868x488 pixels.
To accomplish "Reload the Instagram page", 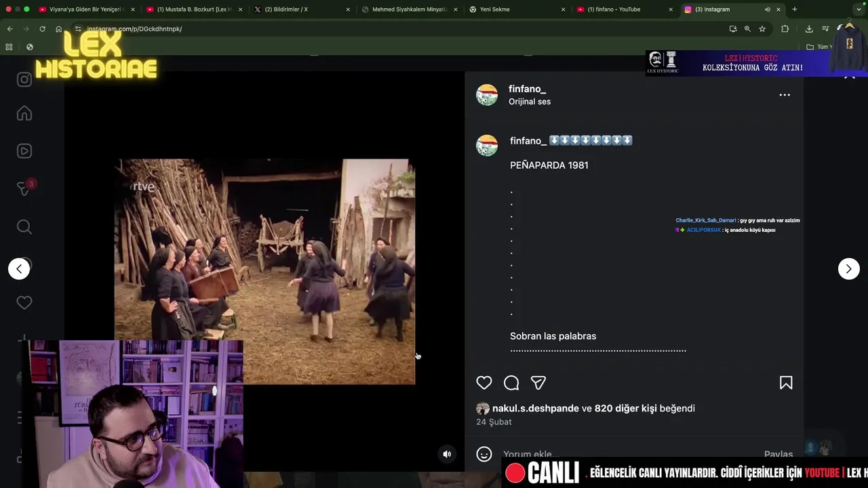I will click(x=42, y=29).
